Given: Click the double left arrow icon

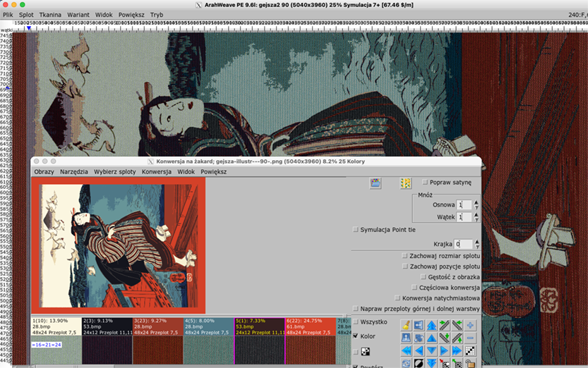Looking at the screenshot, I should coord(406,351).
